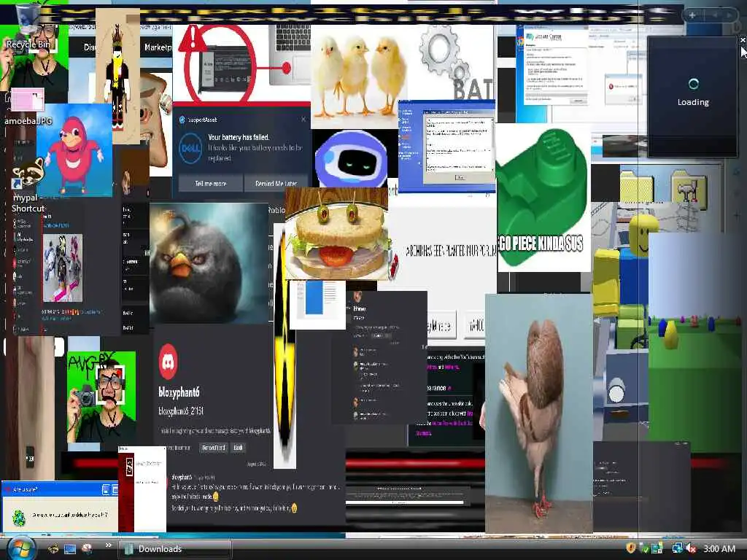This screenshot has width=747, height=560.
Task: Click the Quick Launch icon beside the Start orb
Action: [x=53, y=549]
